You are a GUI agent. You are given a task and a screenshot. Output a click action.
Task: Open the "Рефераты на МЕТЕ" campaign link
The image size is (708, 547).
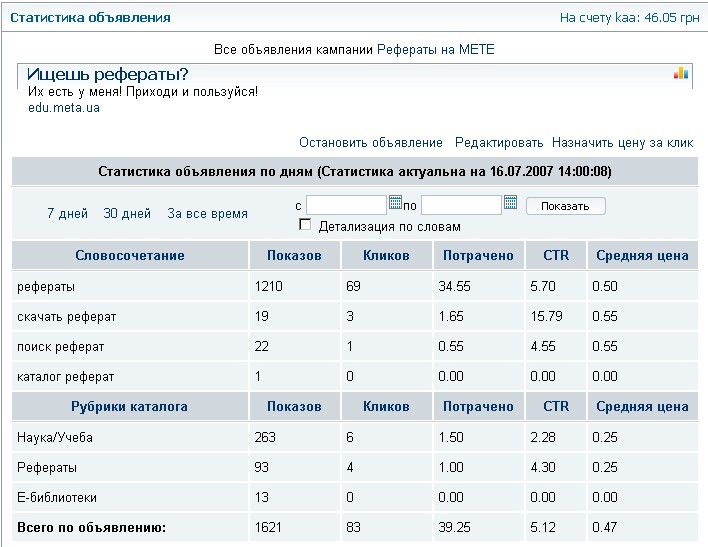point(435,49)
